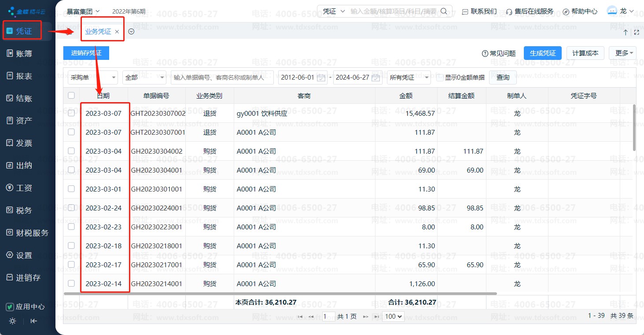Open calendar picker for start date 2012-06-01

click(x=321, y=78)
